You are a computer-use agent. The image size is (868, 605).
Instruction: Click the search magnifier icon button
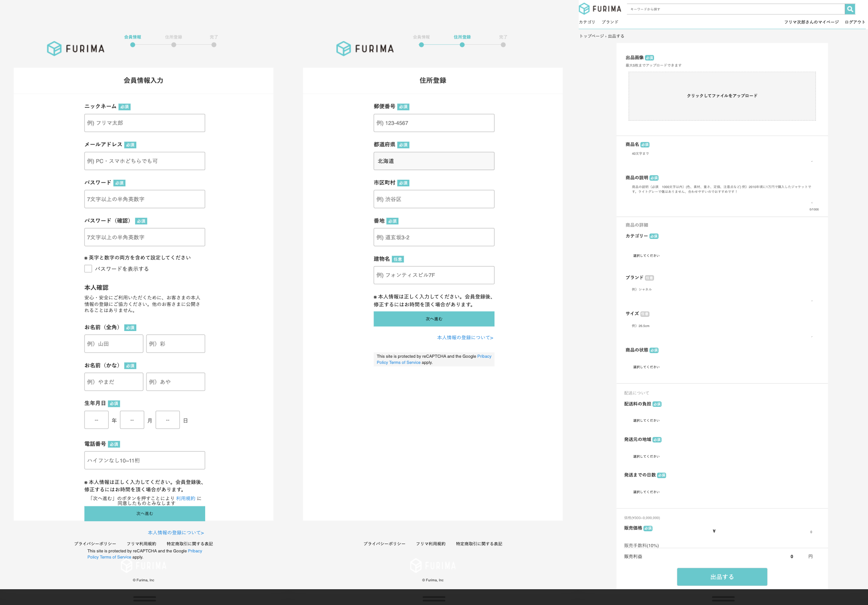(850, 9)
